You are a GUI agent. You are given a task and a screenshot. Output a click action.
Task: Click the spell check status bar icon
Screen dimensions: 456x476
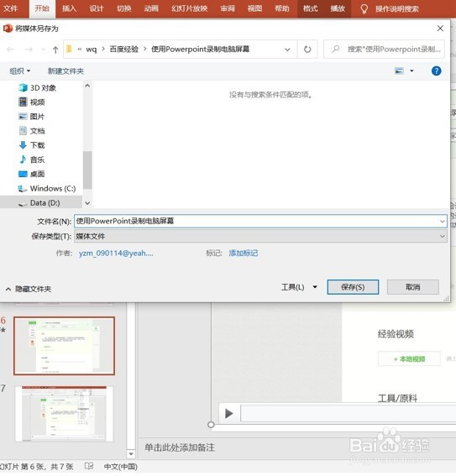tap(89, 466)
